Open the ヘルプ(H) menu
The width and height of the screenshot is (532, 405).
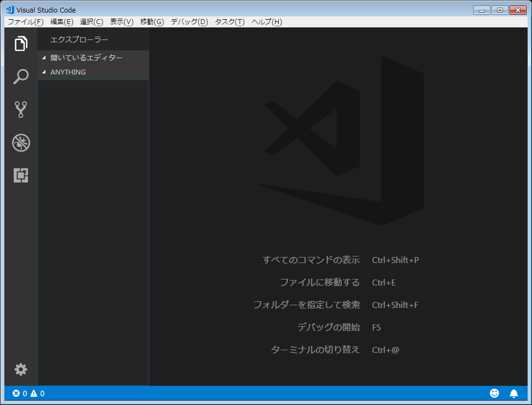(x=265, y=21)
